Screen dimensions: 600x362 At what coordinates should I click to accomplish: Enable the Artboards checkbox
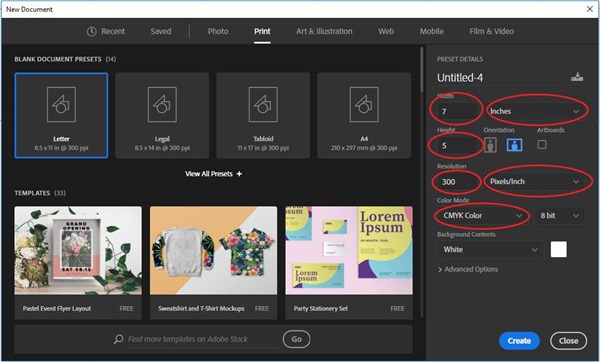(542, 145)
